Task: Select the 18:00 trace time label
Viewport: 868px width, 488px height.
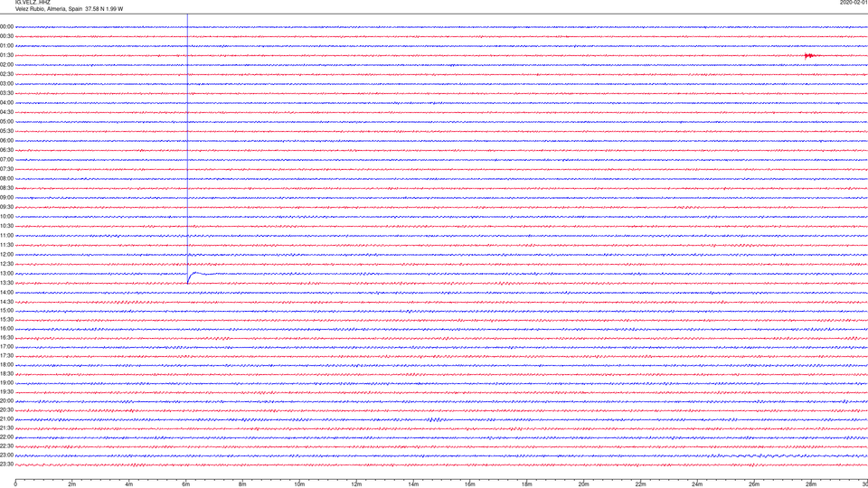Action: pyautogui.click(x=6, y=365)
